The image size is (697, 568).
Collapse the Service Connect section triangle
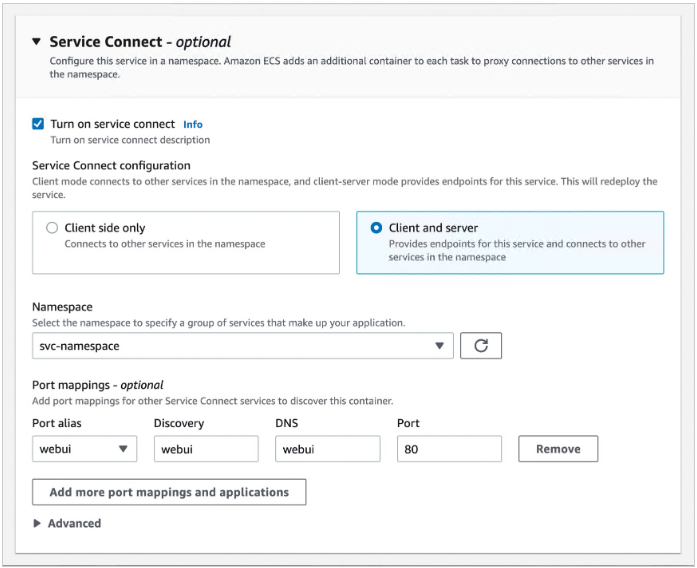coord(36,42)
